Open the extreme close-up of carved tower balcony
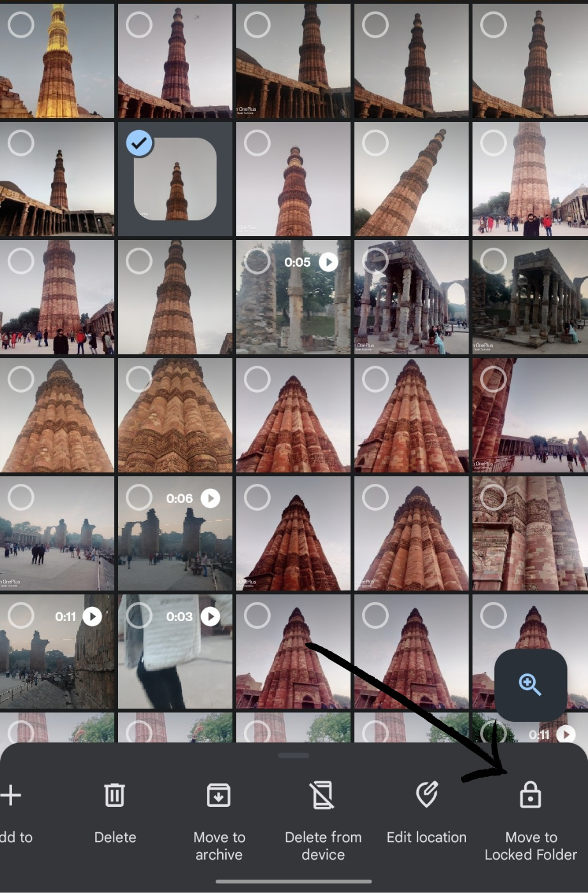588x893 pixels. [175, 416]
